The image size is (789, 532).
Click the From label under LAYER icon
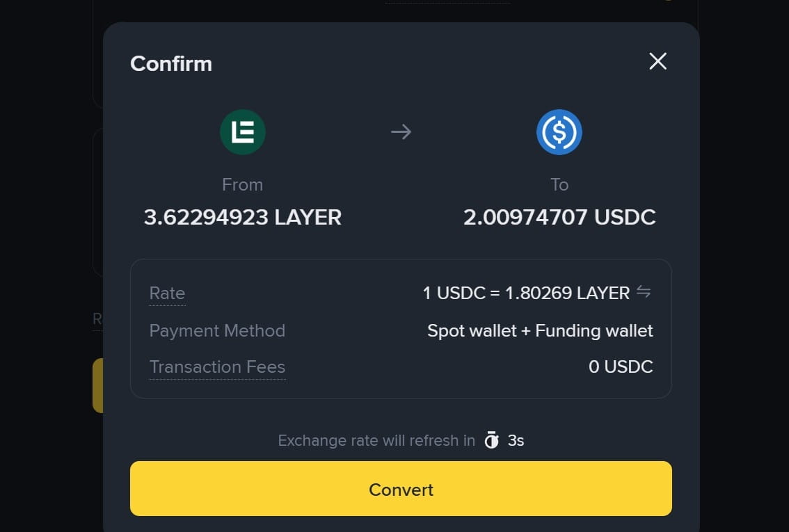click(243, 184)
